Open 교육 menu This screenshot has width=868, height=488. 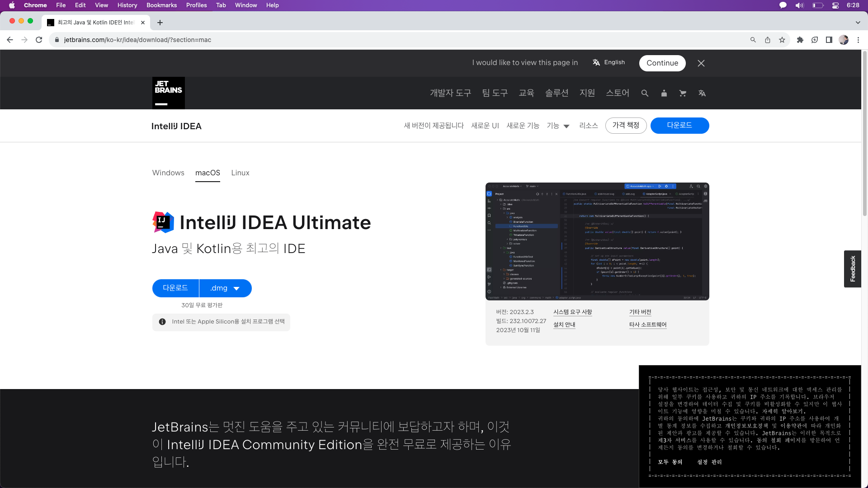pyautogui.click(x=526, y=93)
